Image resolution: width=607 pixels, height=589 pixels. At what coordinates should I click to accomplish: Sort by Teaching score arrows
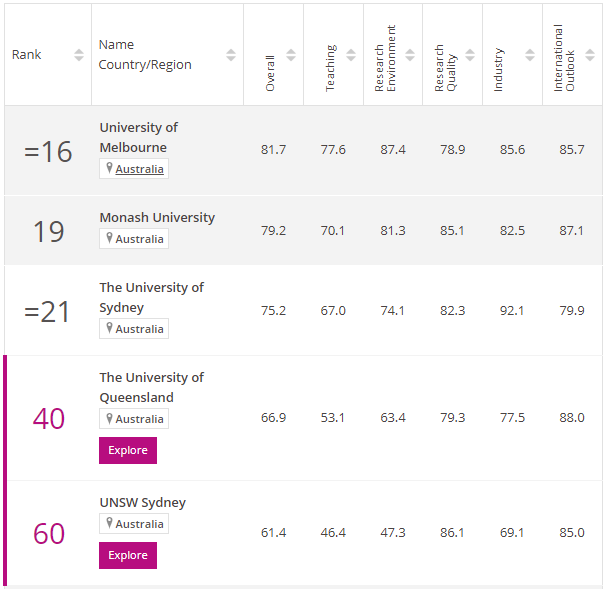[x=351, y=55]
